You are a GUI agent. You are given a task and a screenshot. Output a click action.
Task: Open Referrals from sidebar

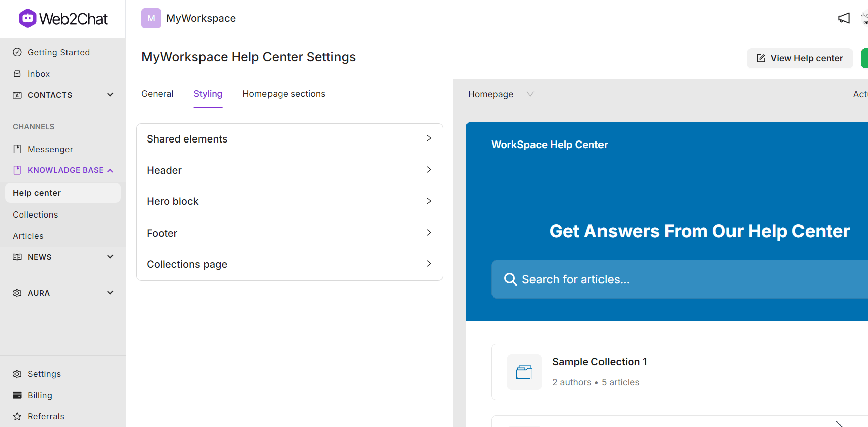point(46,416)
